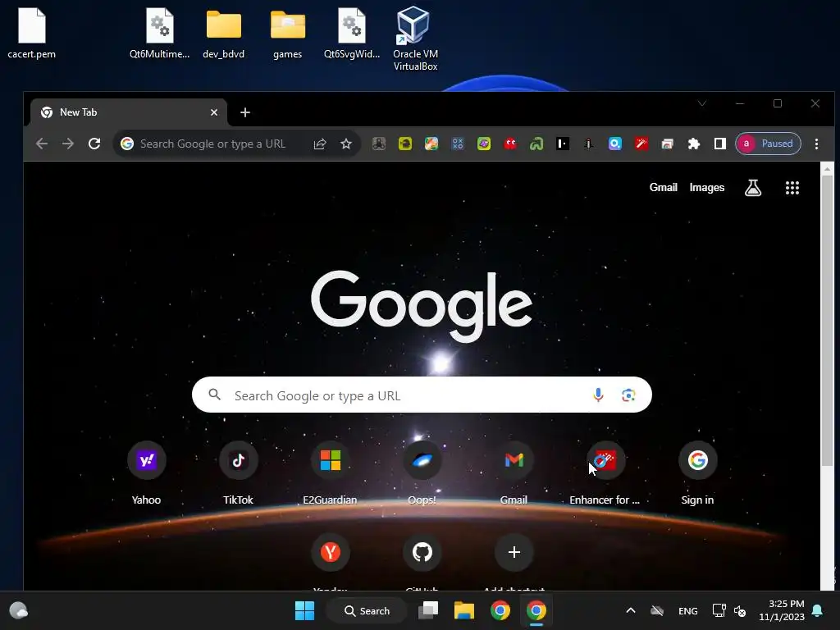Open the Google apps grid
Viewport: 840px width, 630px height.
point(792,188)
